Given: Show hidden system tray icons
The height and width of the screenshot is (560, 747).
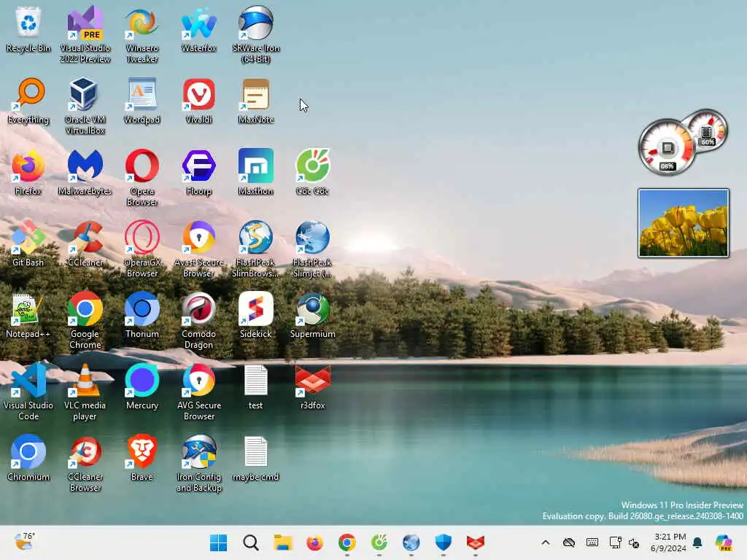Looking at the screenshot, I should (x=546, y=542).
